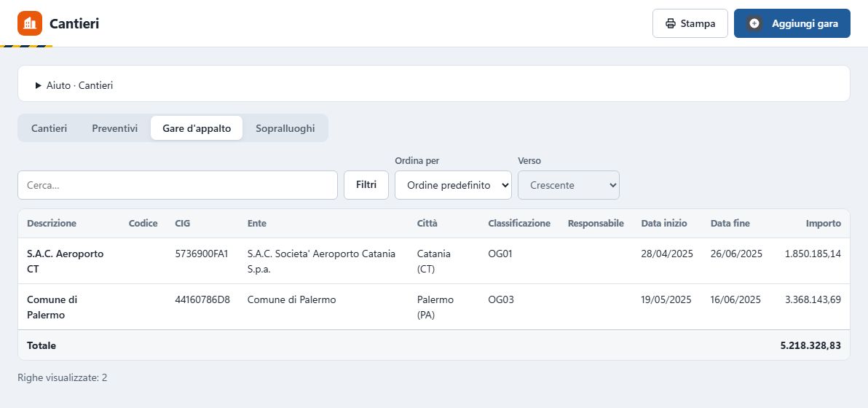The image size is (868, 408).
Task: Click classification OG03
Action: (x=501, y=299)
